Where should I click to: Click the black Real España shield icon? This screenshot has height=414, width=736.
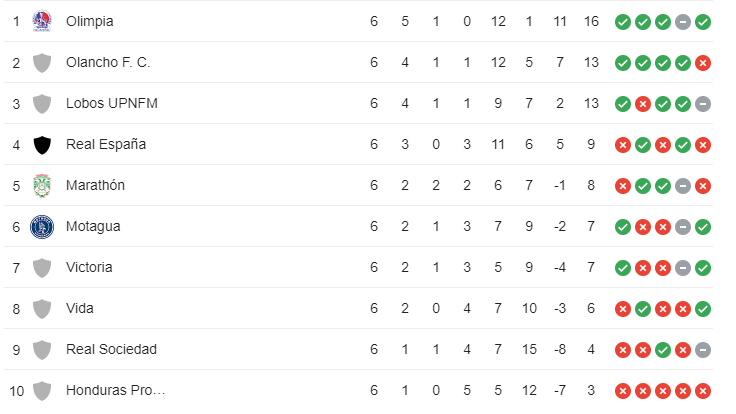42,145
